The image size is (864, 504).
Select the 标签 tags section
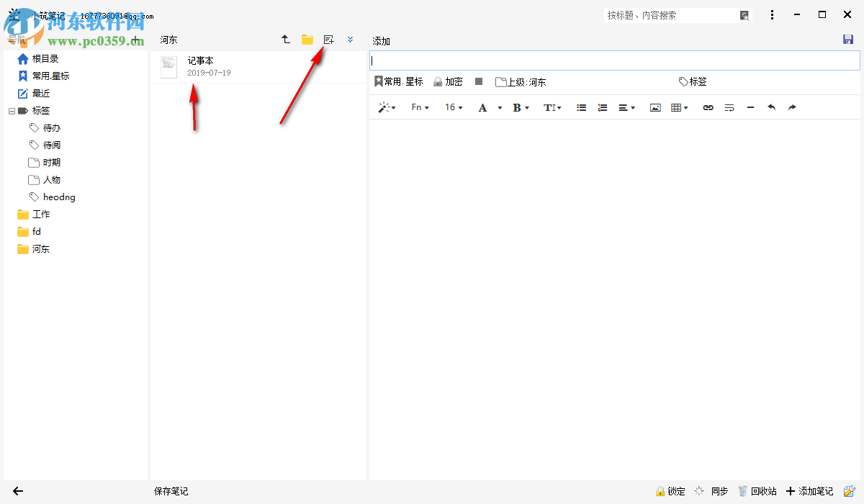coord(41,110)
